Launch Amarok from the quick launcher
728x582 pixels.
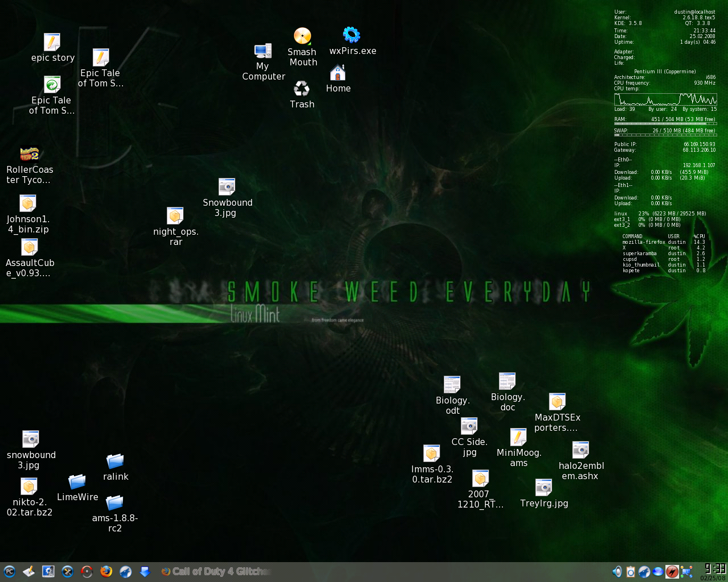[125, 572]
